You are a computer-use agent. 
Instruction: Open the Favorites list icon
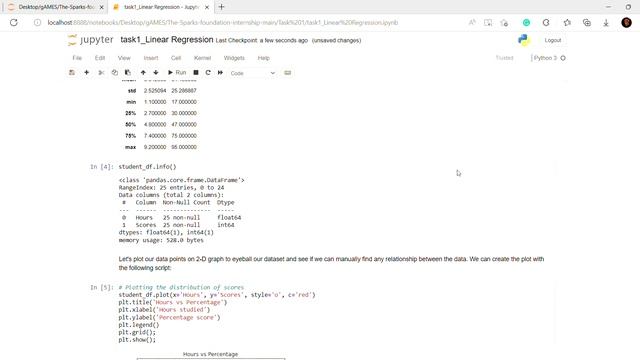tap(567, 22)
